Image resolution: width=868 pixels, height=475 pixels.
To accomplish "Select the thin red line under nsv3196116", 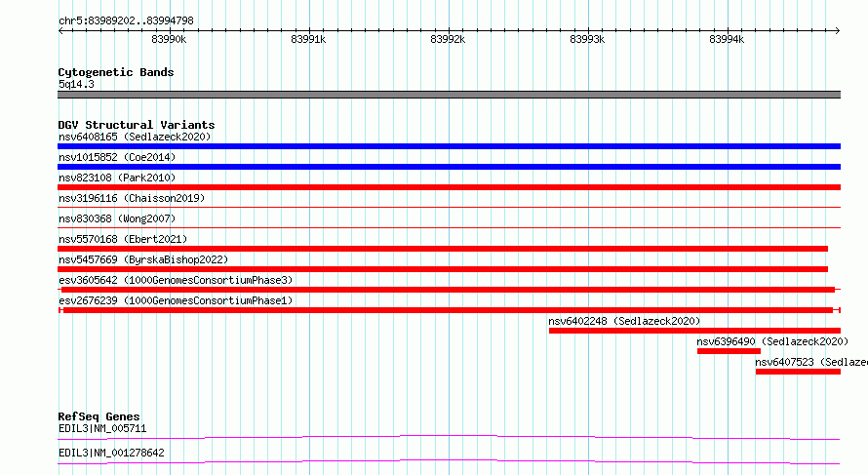I will coord(449,208).
